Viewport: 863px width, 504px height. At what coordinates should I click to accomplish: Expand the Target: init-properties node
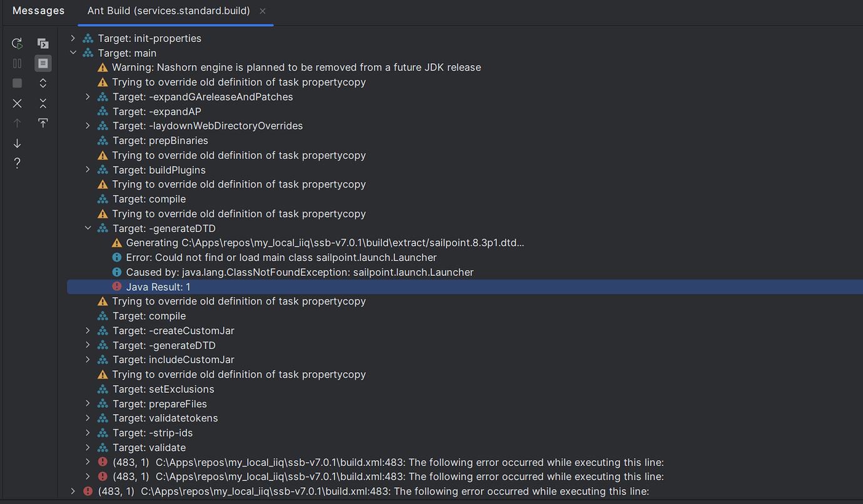73,38
